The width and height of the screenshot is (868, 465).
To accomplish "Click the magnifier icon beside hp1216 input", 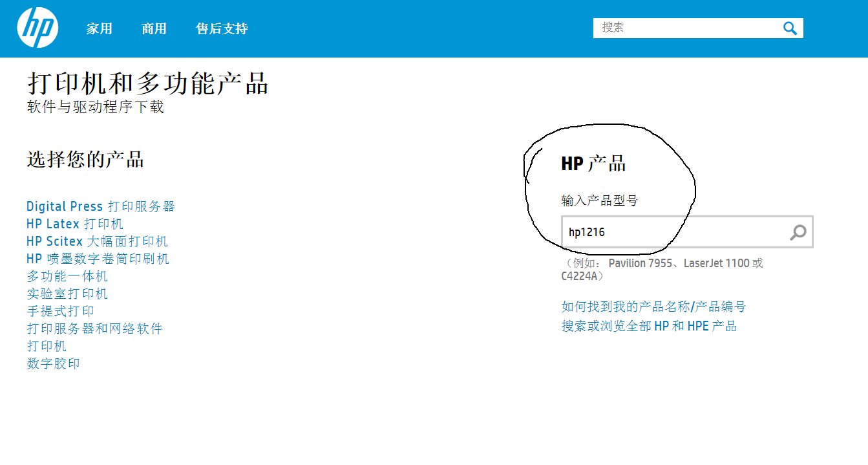I will point(797,232).
